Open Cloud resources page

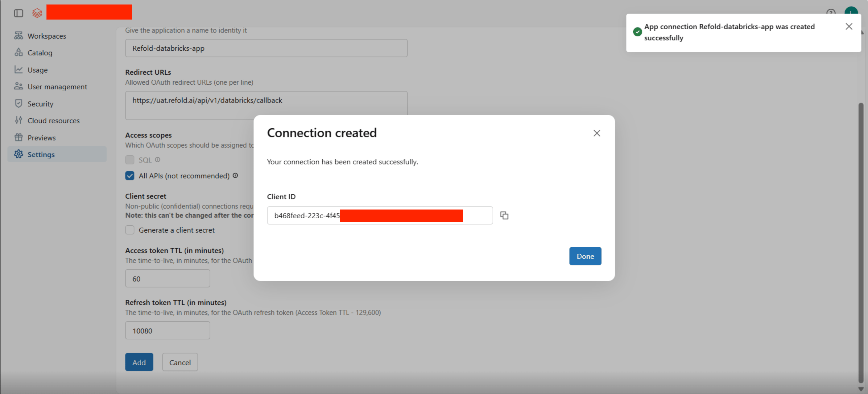point(57,120)
